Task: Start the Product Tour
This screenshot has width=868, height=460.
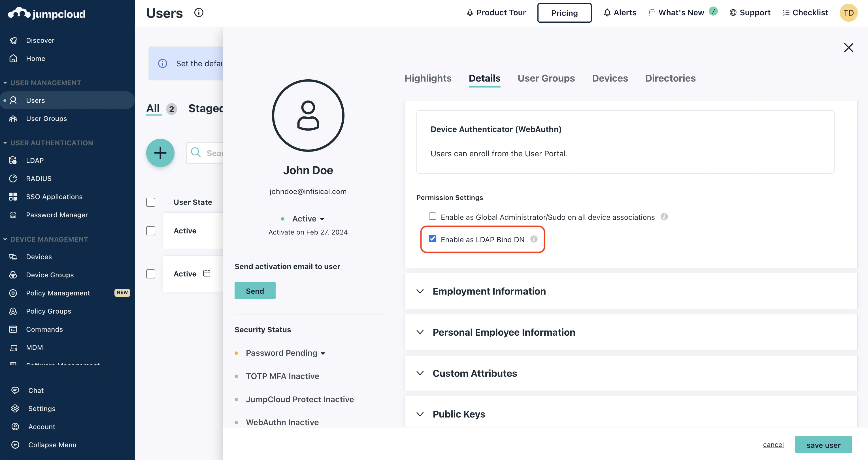Action: (x=496, y=13)
